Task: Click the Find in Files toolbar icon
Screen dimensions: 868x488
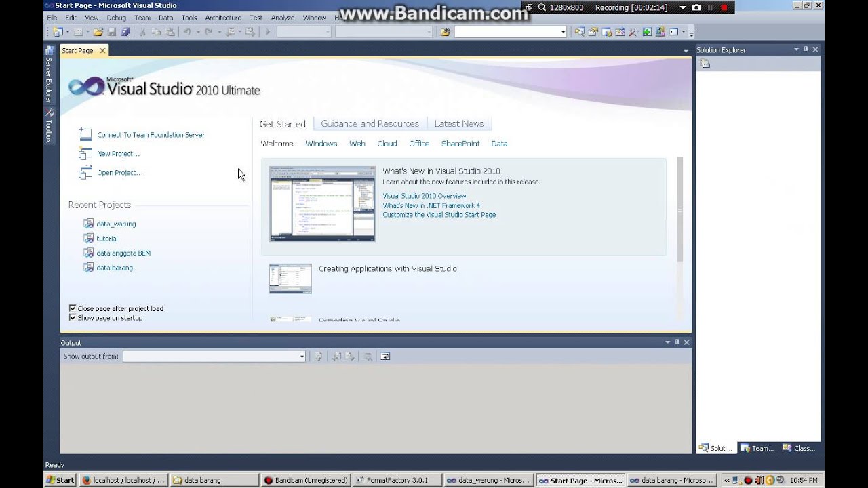Action: pos(445,32)
